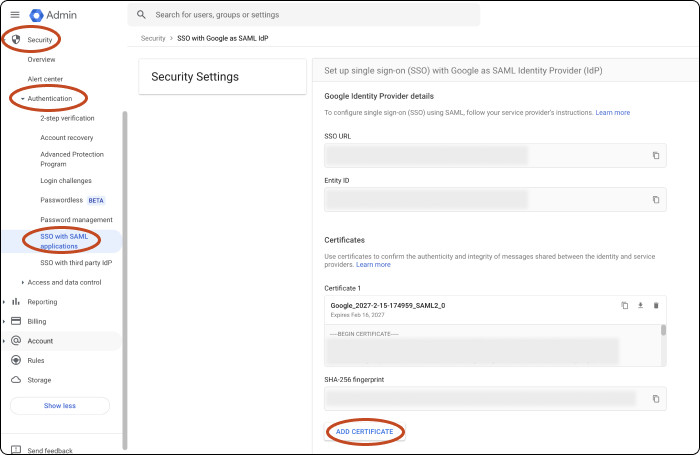Copy Certificate 1 contents

coord(624,305)
